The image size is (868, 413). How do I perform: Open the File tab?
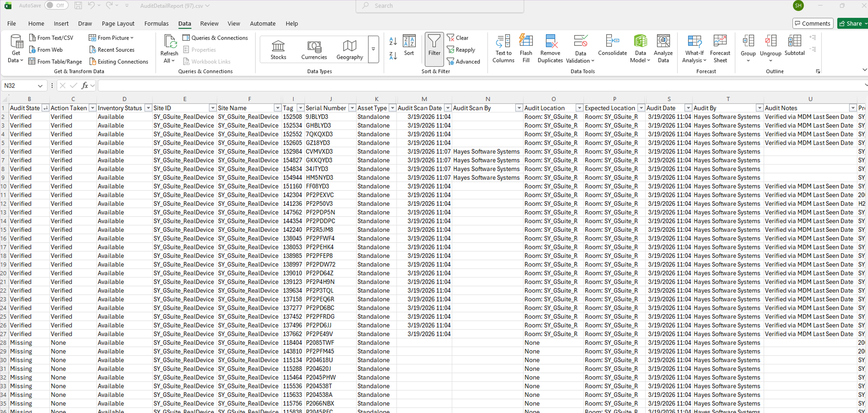(x=11, y=24)
